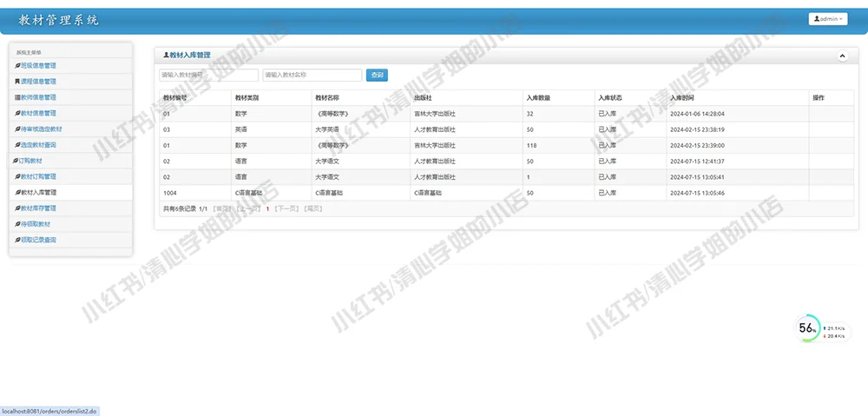Click the textbook number 03

166,129
